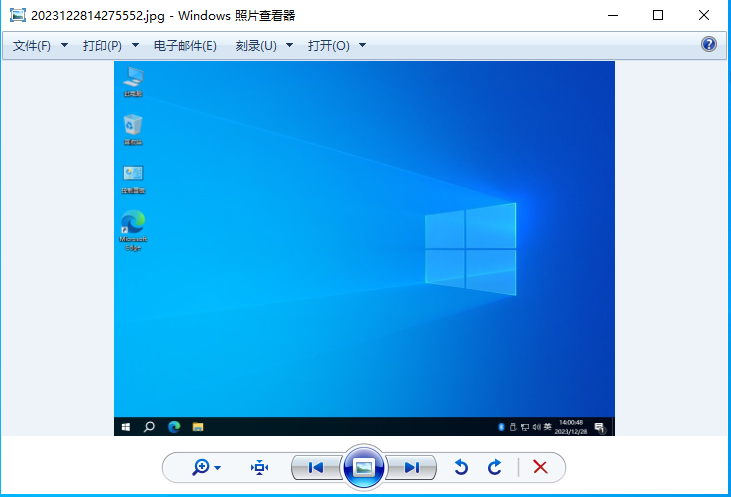Close the photo viewer window
The image size is (731, 497).
[x=704, y=15]
